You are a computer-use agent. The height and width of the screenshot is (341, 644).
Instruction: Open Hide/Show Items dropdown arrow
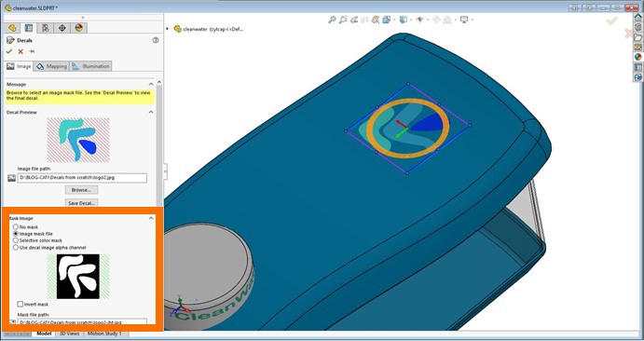point(427,20)
